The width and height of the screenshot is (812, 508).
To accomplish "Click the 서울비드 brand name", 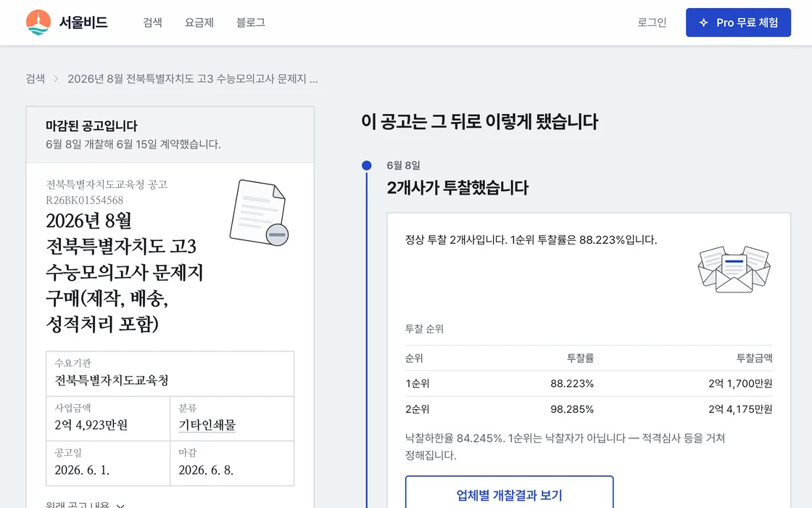I will pyautogui.click(x=83, y=22).
